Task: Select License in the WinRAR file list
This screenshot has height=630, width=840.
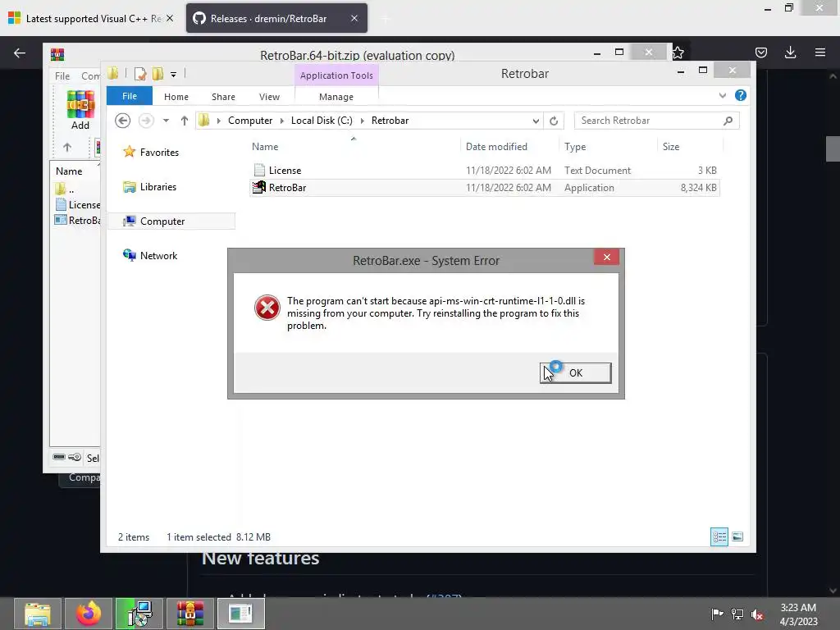Action: coord(78,204)
